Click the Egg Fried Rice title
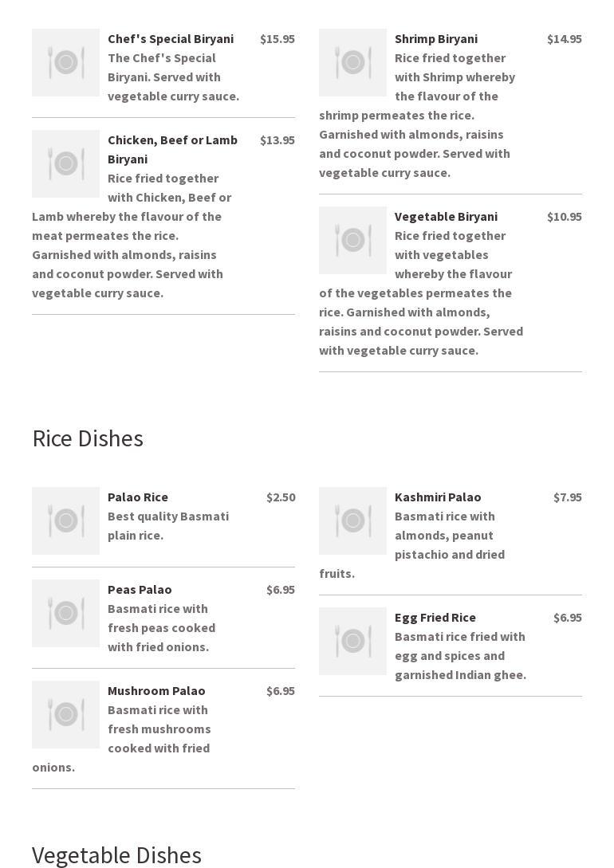 click(435, 618)
